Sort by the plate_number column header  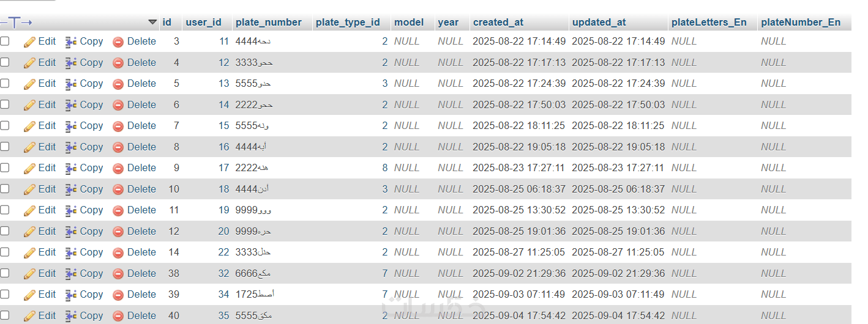click(x=268, y=22)
